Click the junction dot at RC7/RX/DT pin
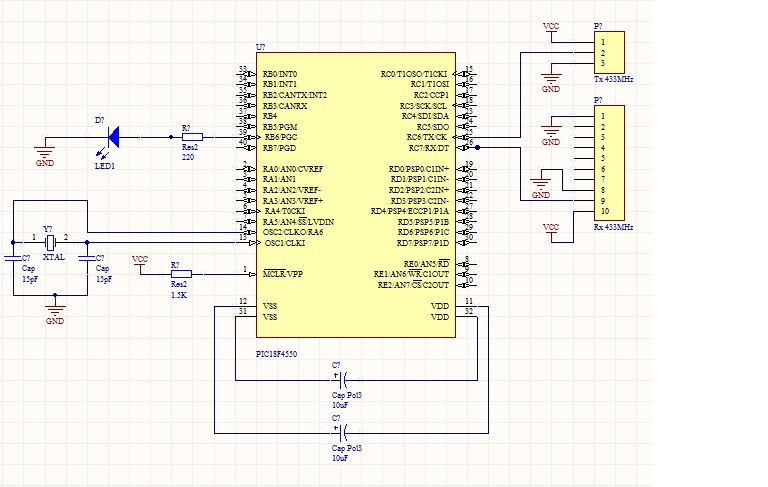 (478, 147)
